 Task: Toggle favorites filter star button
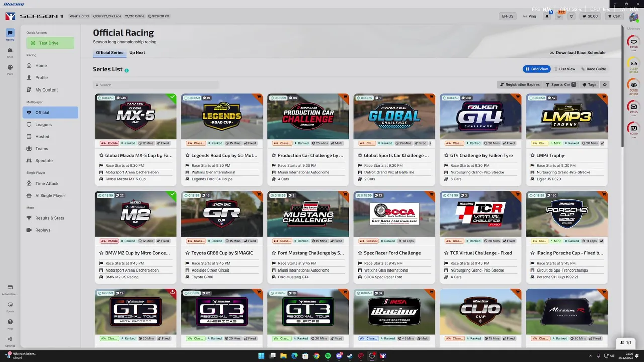pos(605,84)
